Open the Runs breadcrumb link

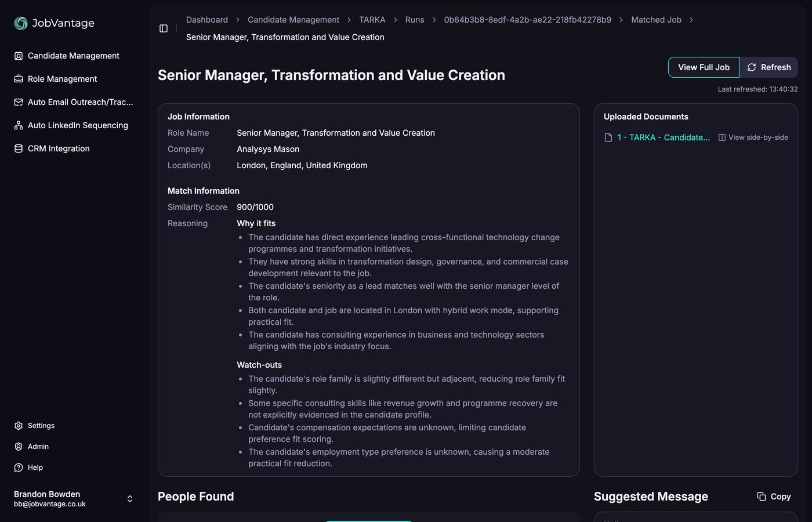tap(415, 20)
